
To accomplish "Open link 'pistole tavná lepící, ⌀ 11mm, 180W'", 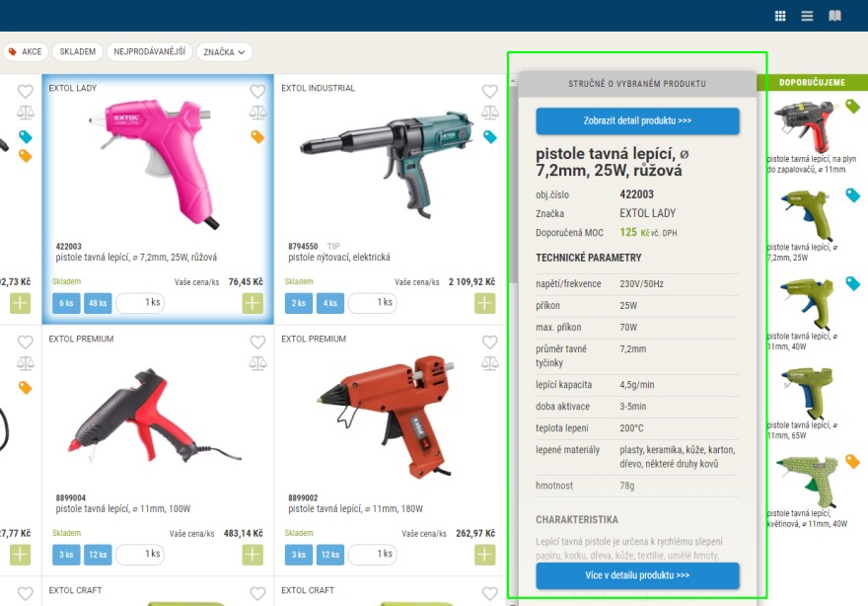I will [x=355, y=509].
